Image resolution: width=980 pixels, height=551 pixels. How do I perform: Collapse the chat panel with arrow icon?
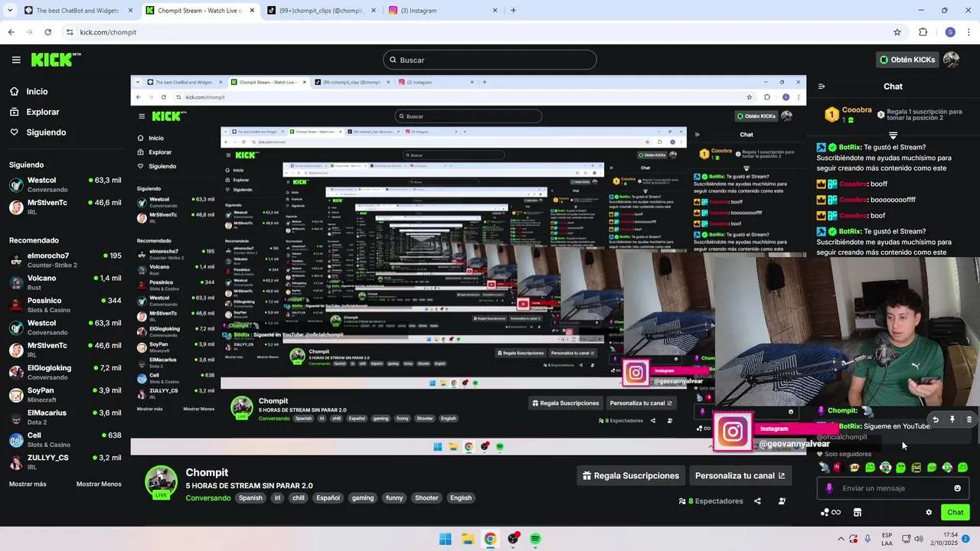point(822,86)
